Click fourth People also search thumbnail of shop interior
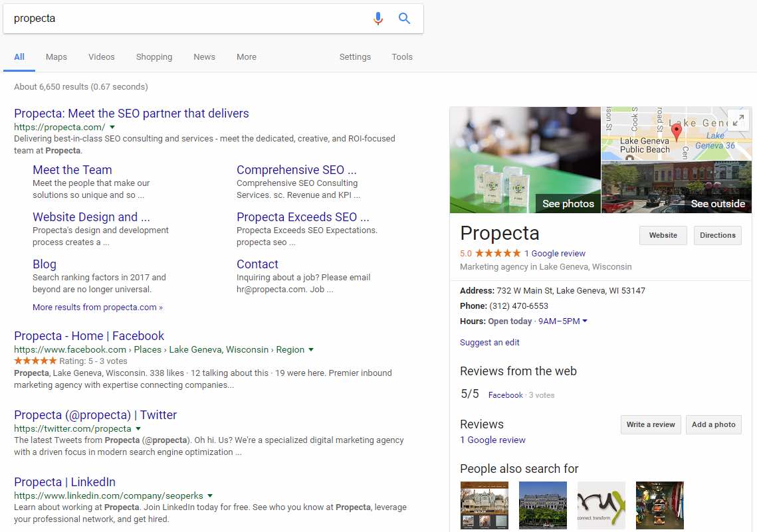The width and height of the screenshot is (757, 532). 659,505
